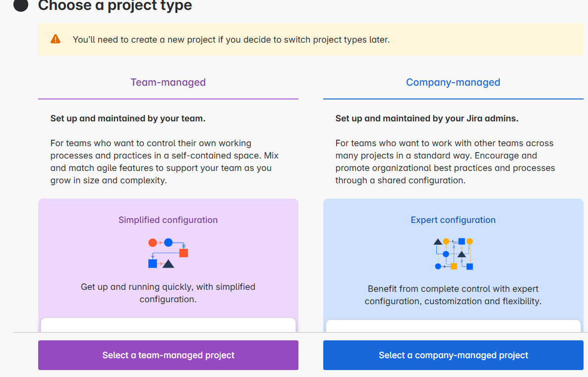588x377 pixels.
Task: Click the Simplified configuration workflow illustration
Action: (x=168, y=253)
